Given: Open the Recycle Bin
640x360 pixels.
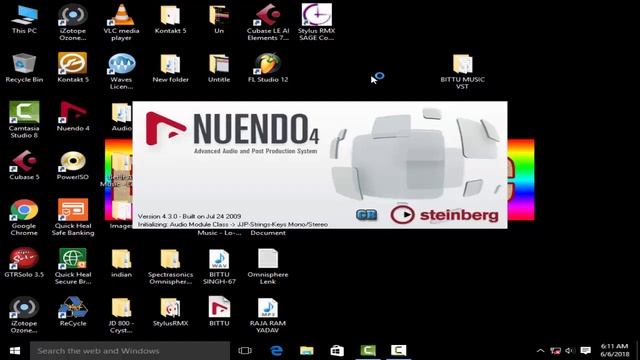Looking at the screenshot, I should point(24,68).
